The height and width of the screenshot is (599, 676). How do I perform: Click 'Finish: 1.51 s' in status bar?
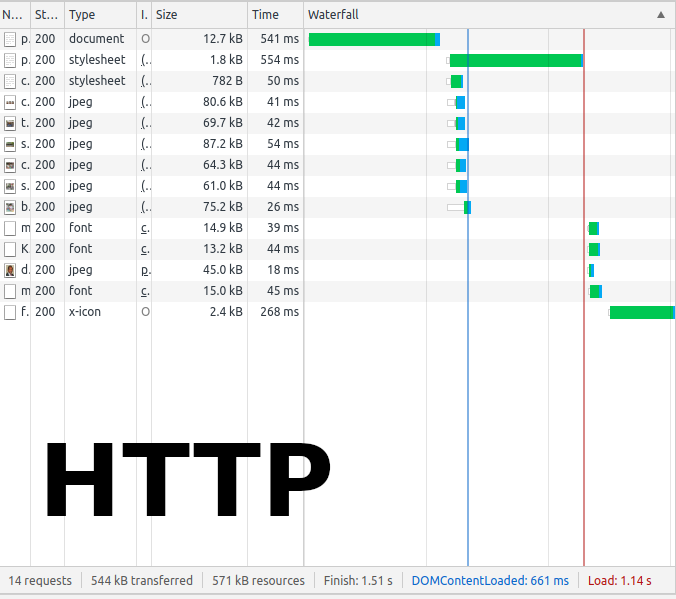358,581
